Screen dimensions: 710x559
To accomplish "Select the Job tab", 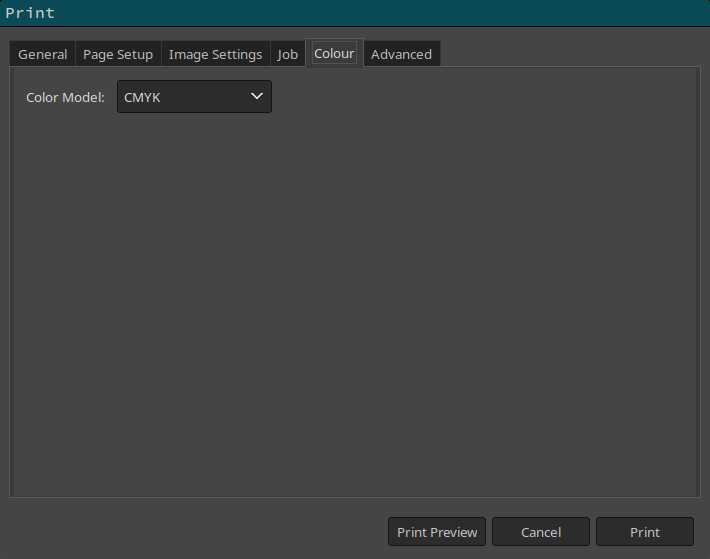I will click(288, 54).
